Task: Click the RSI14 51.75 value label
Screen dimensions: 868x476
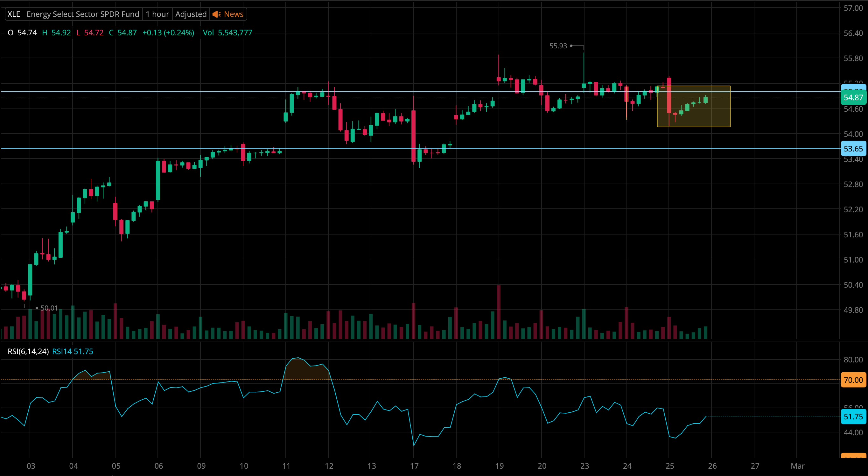Action: [x=73, y=351]
